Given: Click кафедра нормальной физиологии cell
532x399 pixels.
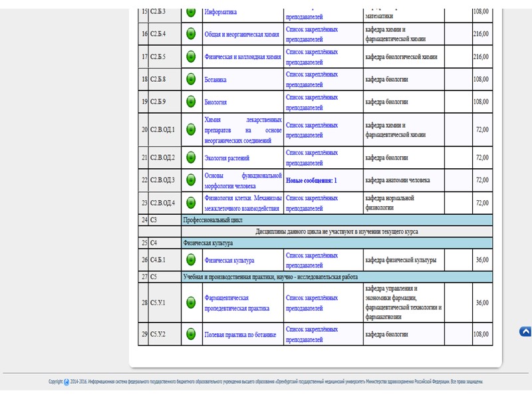Looking at the screenshot, I should click(404, 203).
